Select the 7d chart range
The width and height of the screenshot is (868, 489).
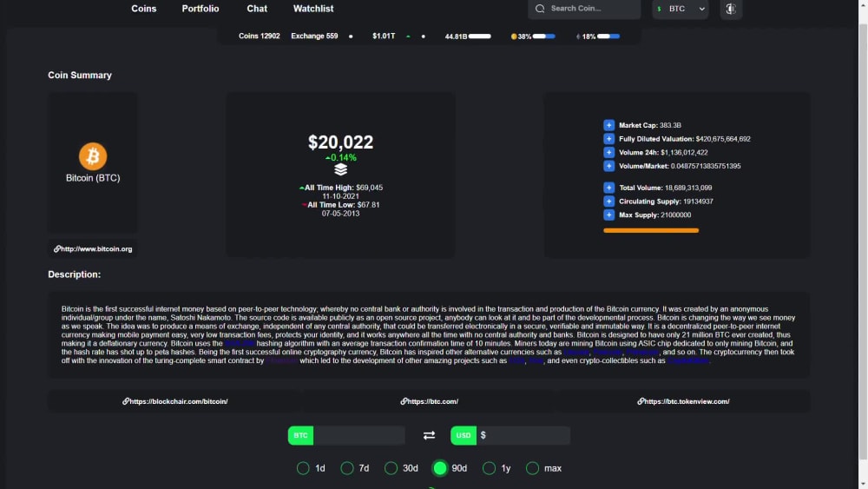347,468
